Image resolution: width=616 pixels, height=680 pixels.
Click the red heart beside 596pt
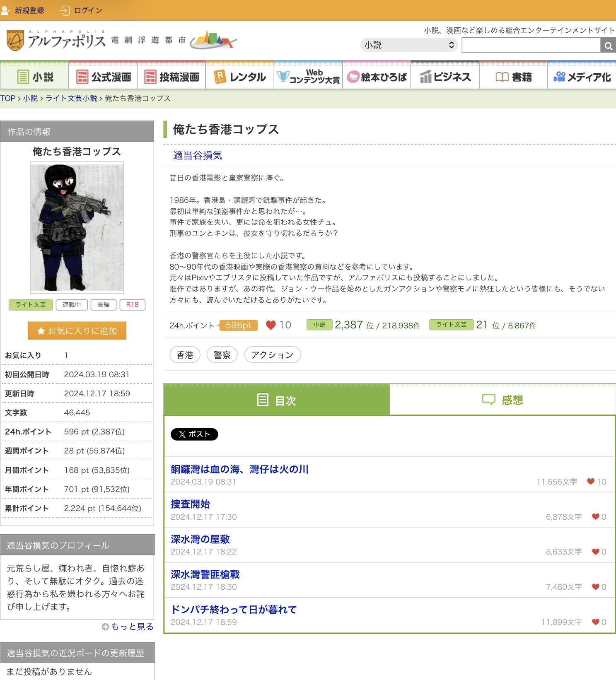point(271,325)
